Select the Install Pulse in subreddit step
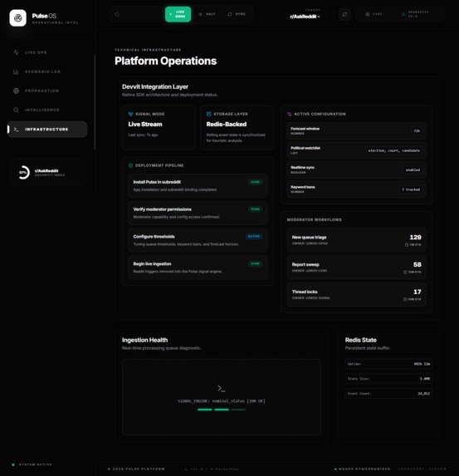The height and width of the screenshot is (476, 459). tap(198, 186)
